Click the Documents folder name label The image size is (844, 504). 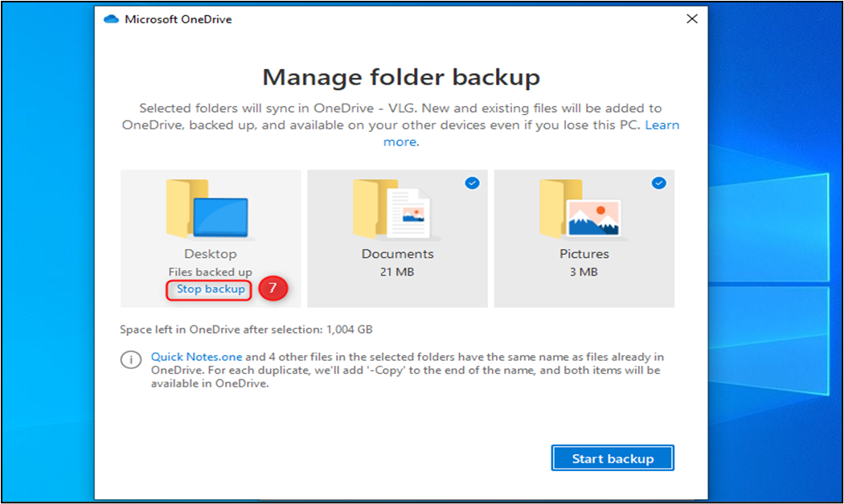[397, 254]
